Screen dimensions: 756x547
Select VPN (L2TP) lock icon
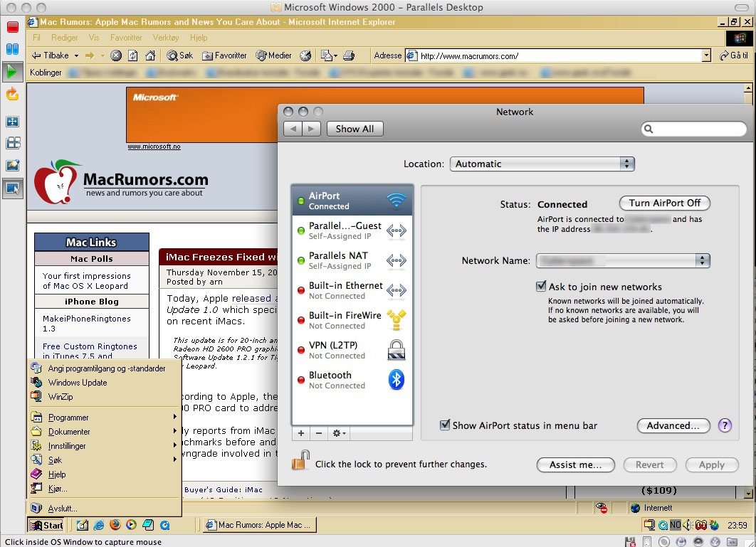pos(397,350)
